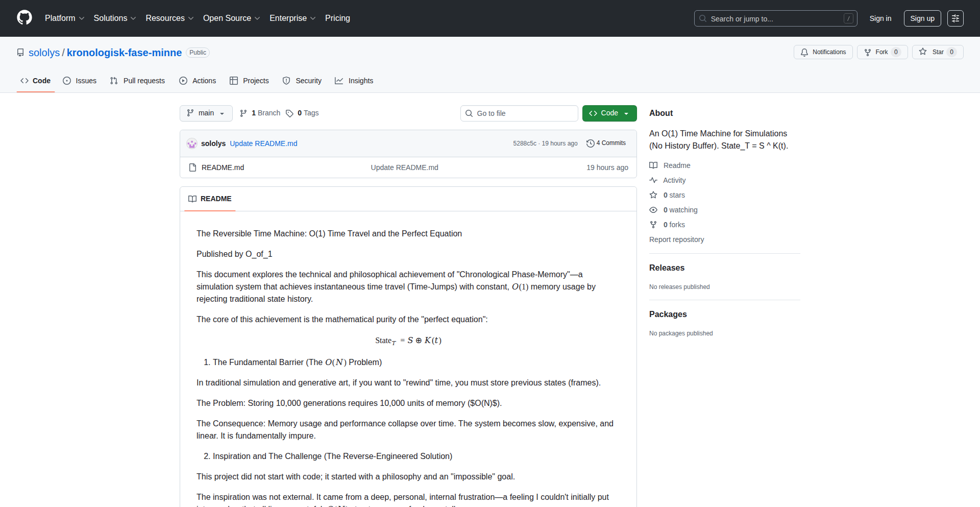The width and height of the screenshot is (980, 507).
Task: Click the README.md file icon
Action: tap(192, 167)
